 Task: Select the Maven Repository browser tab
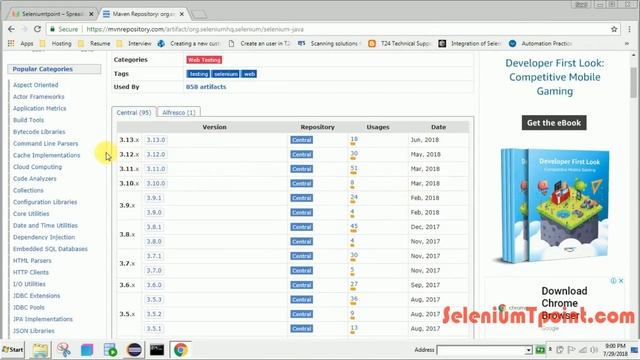click(143, 14)
